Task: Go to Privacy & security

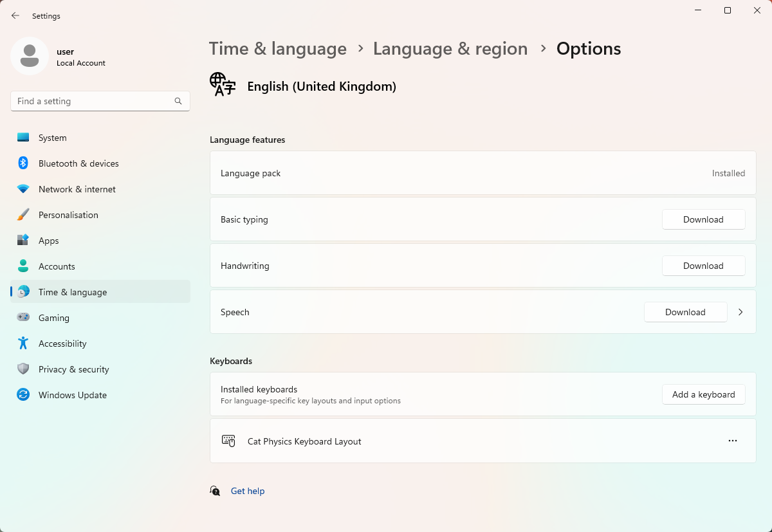Action: (x=100, y=369)
